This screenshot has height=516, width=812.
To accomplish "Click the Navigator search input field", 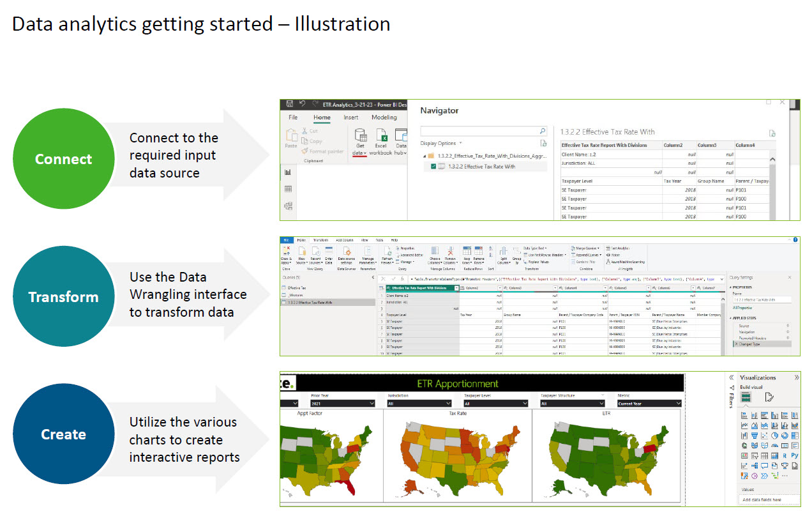I will (x=479, y=130).
